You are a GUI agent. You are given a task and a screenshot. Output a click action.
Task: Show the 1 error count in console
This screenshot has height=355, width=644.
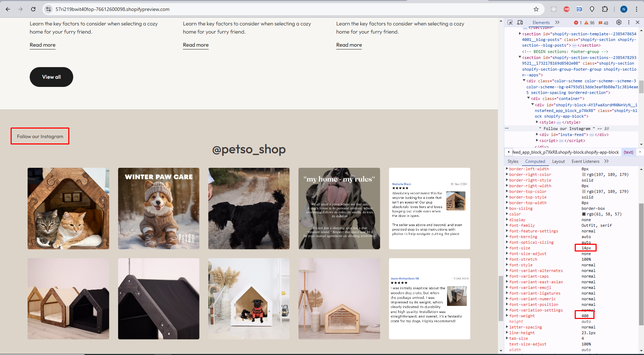[x=578, y=23]
